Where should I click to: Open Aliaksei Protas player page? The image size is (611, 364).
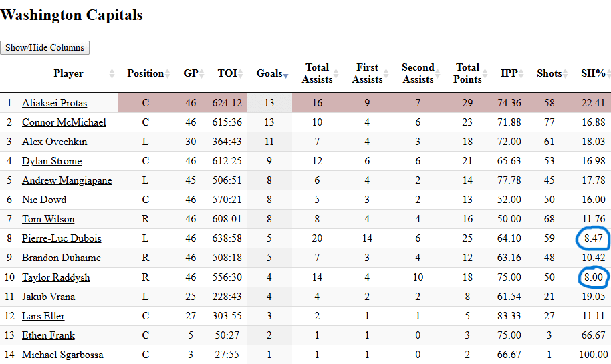tap(54, 103)
